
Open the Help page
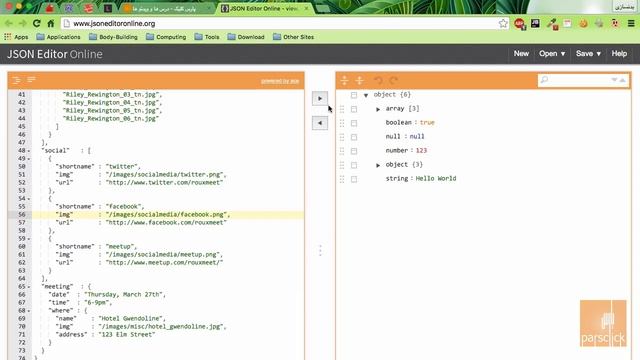[x=619, y=53]
